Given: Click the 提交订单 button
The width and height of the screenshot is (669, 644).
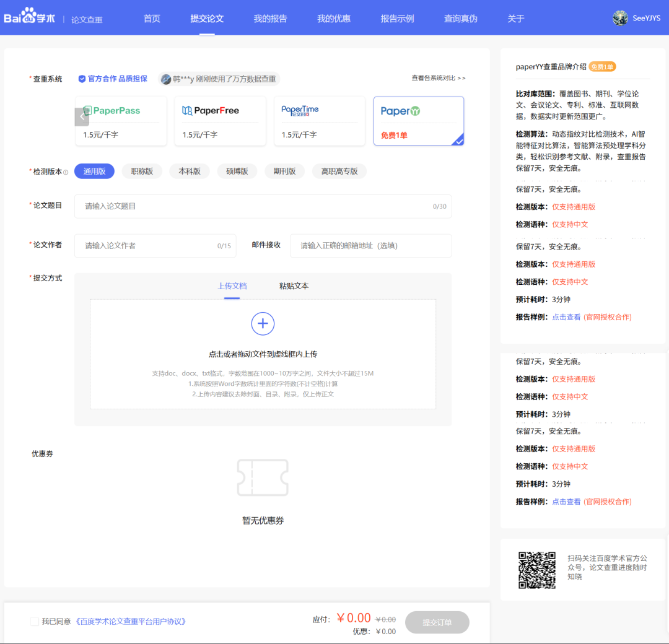Looking at the screenshot, I should [x=437, y=622].
